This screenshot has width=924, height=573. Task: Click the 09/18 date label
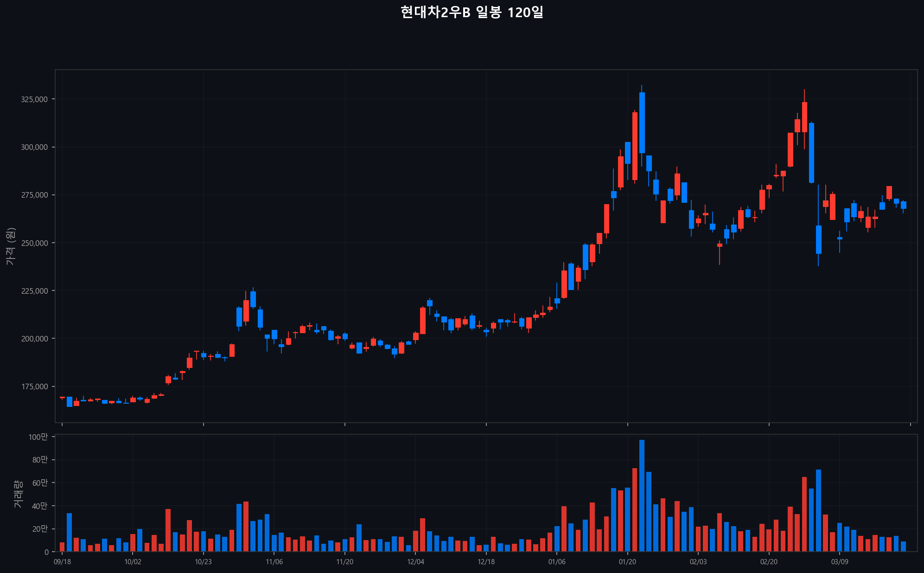(x=62, y=562)
